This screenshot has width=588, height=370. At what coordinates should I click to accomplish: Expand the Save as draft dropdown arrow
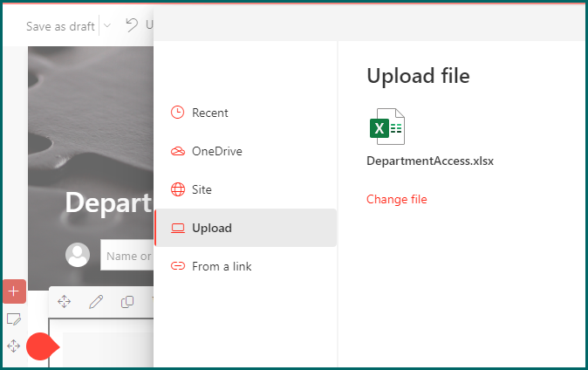point(107,25)
